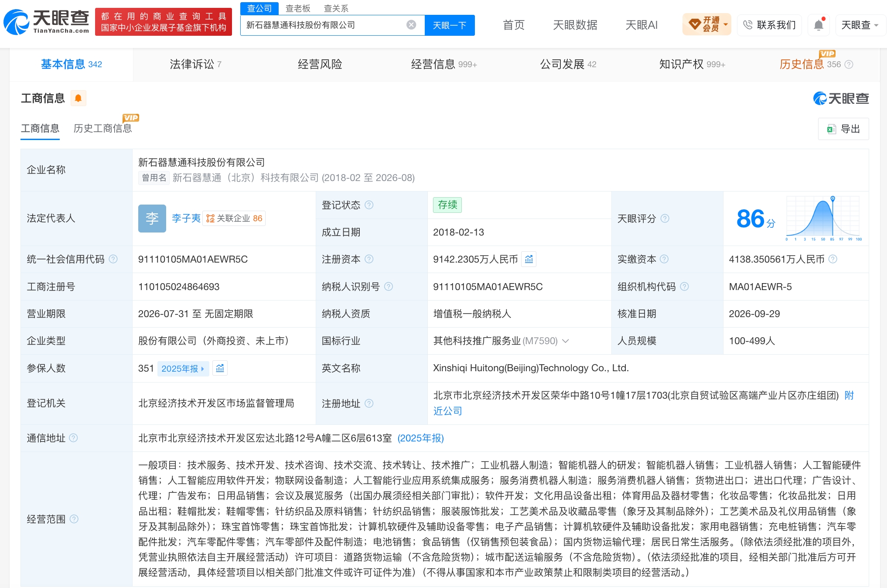Click the help icon after 4138.350561万人民币
Screen dimensions: 887x588
click(x=833, y=259)
